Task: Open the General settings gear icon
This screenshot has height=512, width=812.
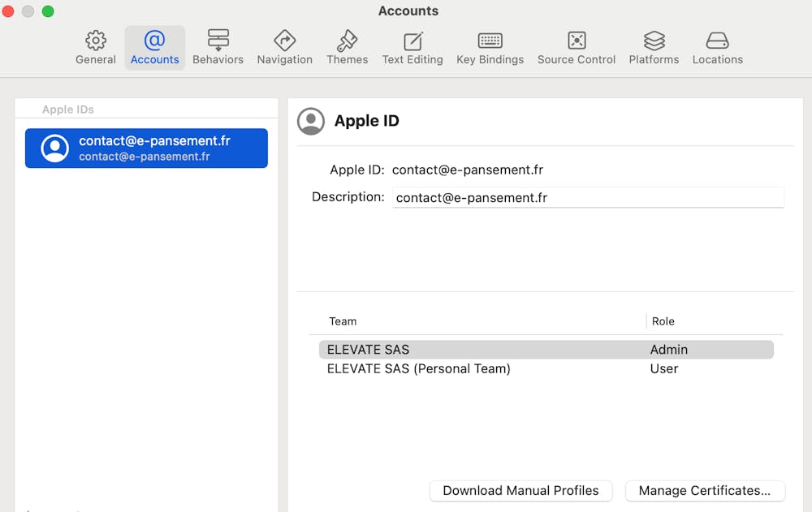Action: coord(96,41)
